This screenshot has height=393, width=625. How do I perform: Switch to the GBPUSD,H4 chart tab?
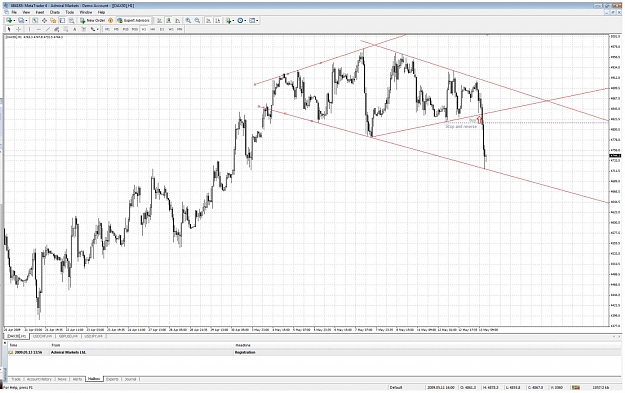69,336
